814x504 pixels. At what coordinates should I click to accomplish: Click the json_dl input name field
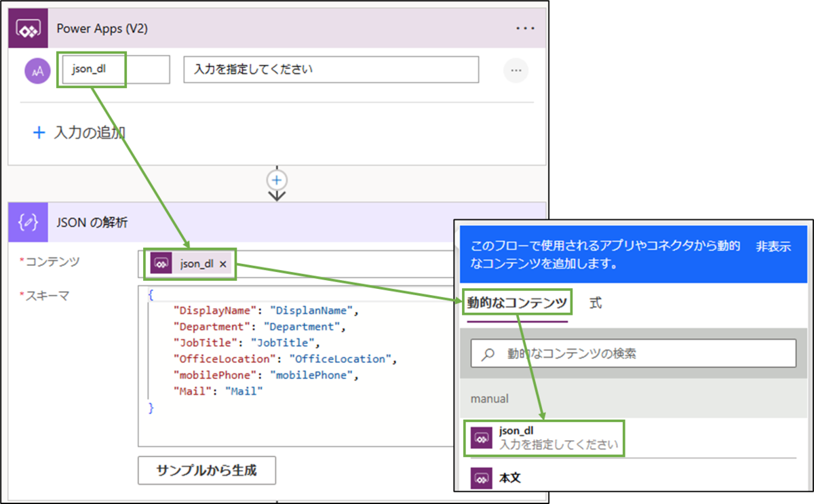point(116,70)
